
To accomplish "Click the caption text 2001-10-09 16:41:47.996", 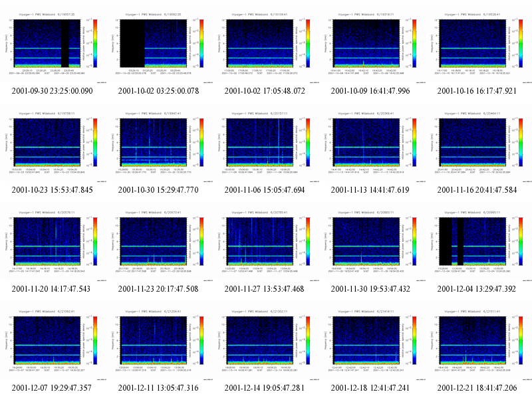I will tap(370, 91).
